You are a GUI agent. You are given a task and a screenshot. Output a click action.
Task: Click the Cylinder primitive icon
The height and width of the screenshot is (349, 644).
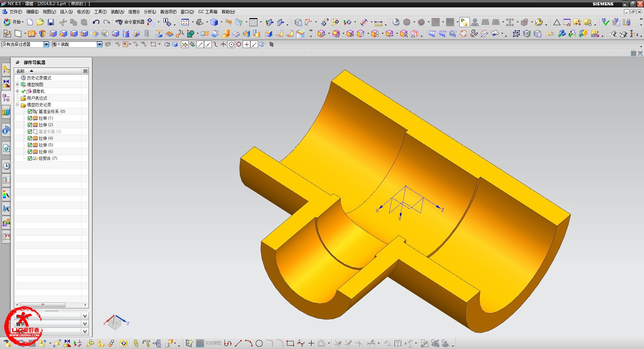point(126,34)
